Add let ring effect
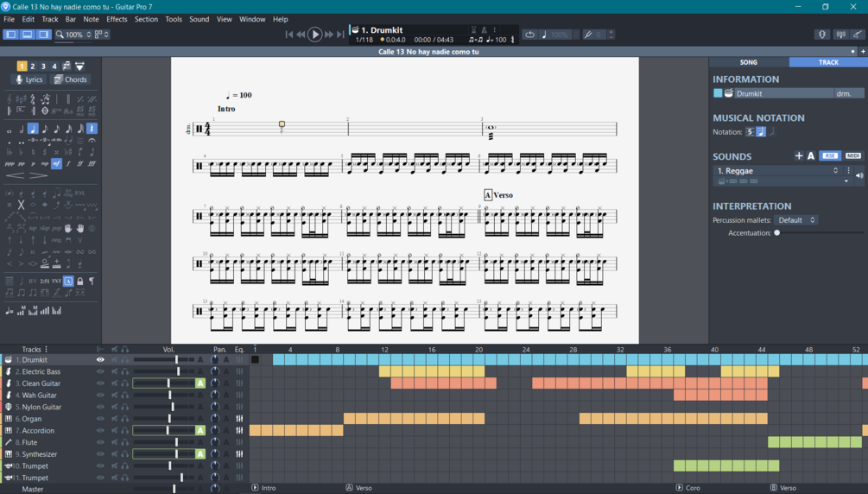The height and width of the screenshot is (494, 868). coord(68,193)
